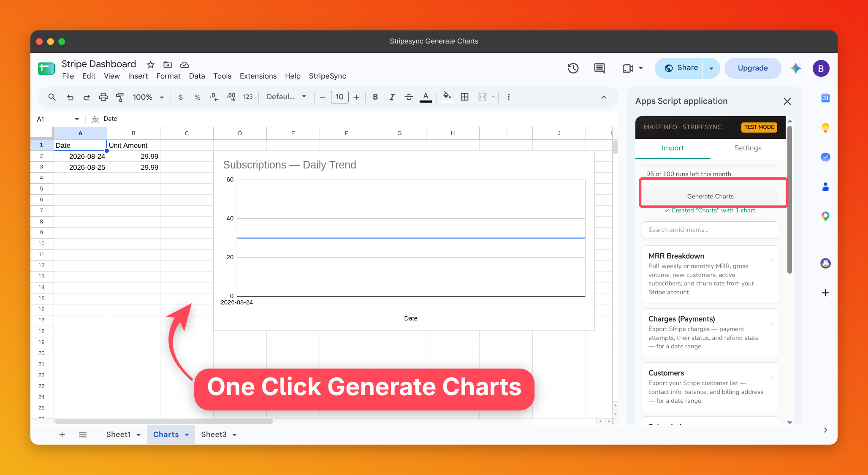Viewport: 868px width, 475px height.
Task: Hide the menus with the collapse arrow
Action: coord(604,97)
